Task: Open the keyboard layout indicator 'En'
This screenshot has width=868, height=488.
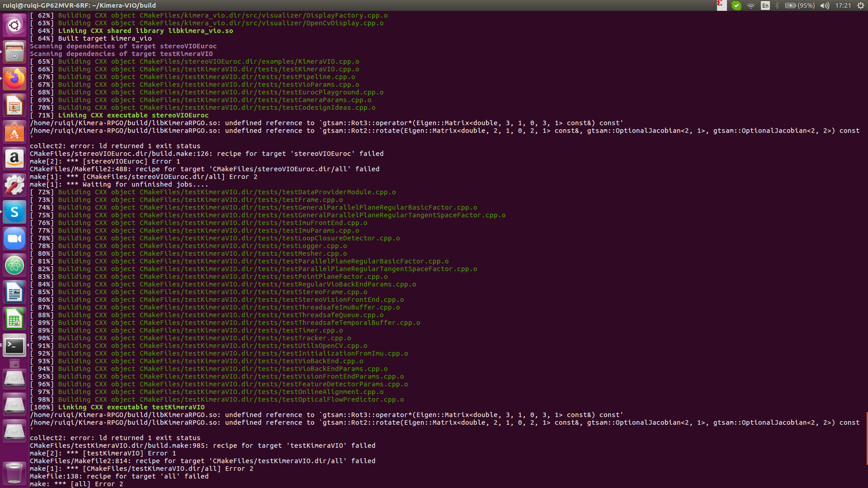Action: 765,6
